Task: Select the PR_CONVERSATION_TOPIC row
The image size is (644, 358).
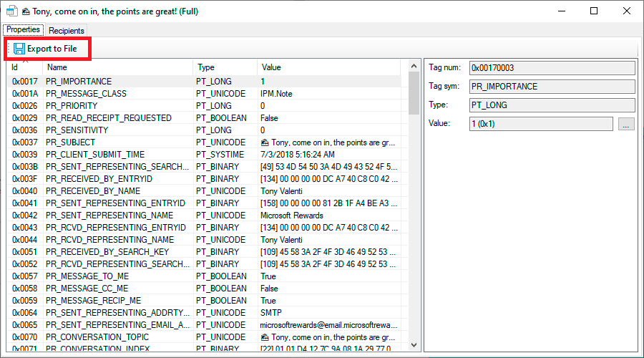Action: pyautogui.click(x=204, y=337)
